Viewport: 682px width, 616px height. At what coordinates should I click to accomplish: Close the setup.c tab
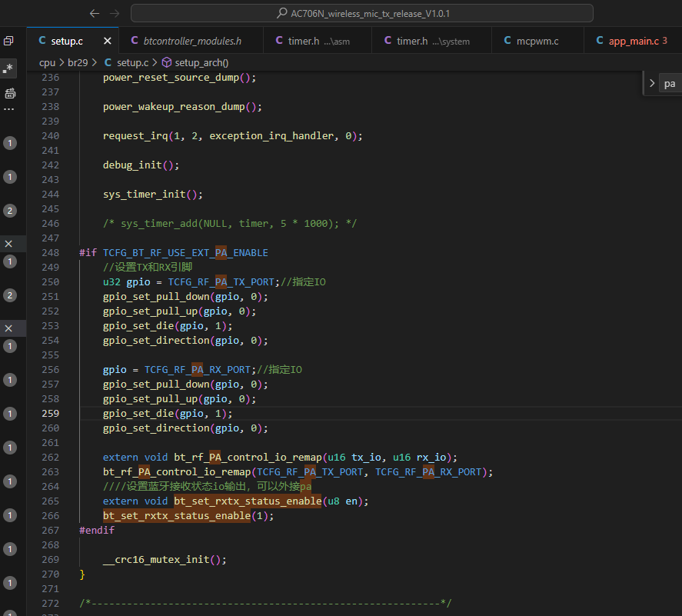(108, 41)
